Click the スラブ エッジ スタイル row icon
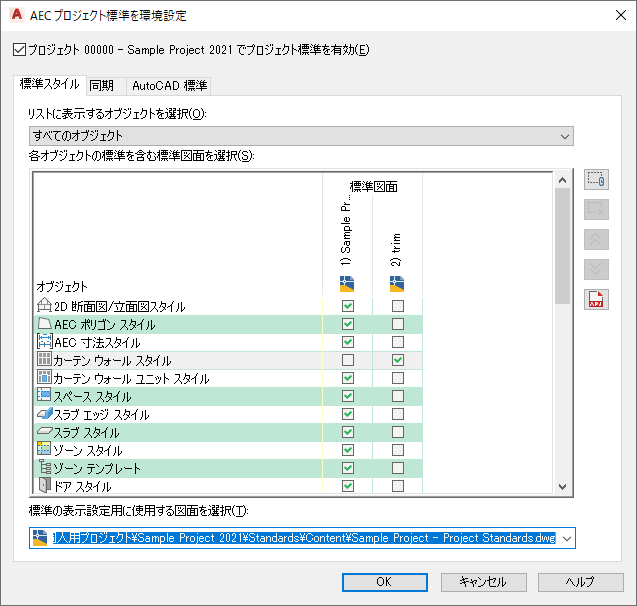Image resolution: width=637 pixels, height=606 pixels. point(45,413)
